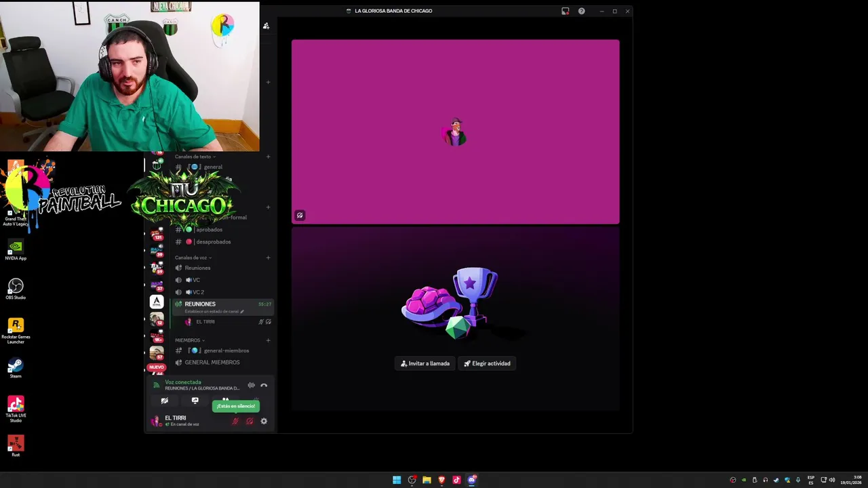Image resolution: width=868 pixels, height=488 pixels.
Task: Open the desaprobados channel
Action: (223, 241)
